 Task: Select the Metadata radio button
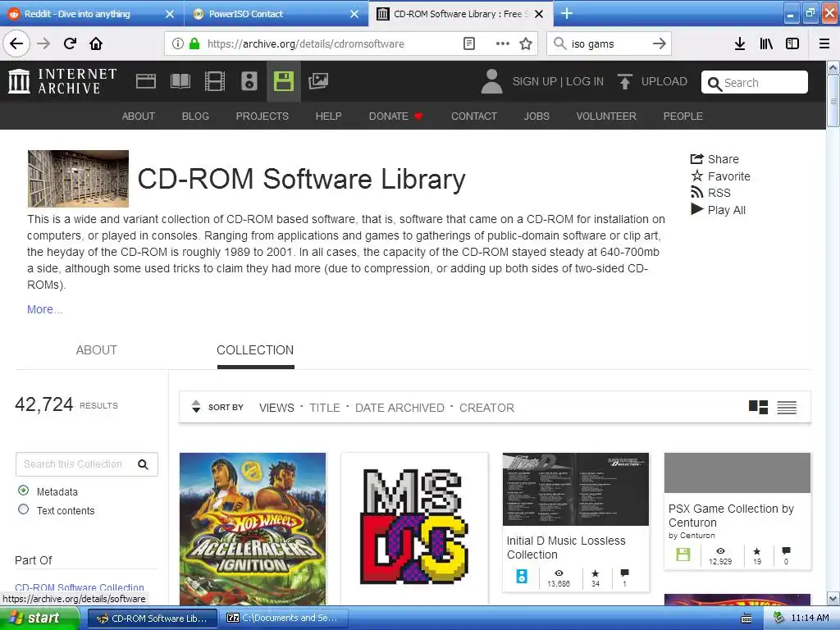click(x=24, y=491)
